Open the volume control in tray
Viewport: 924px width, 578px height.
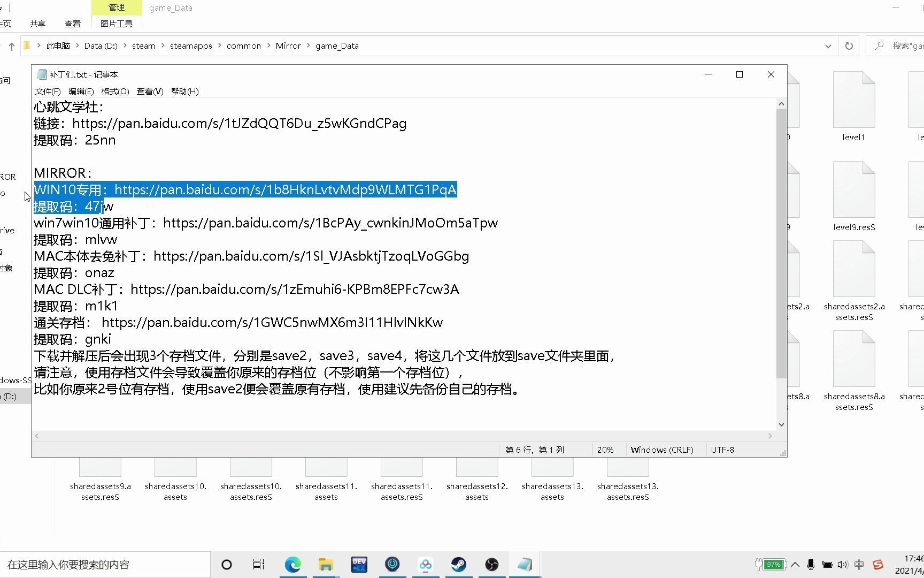pyautogui.click(x=843, y=565)
